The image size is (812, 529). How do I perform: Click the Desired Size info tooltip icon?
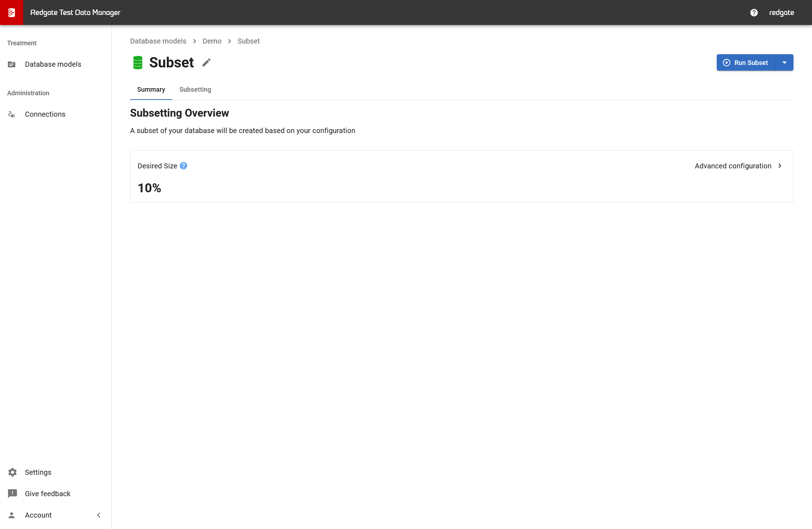[x=183, y=166]
